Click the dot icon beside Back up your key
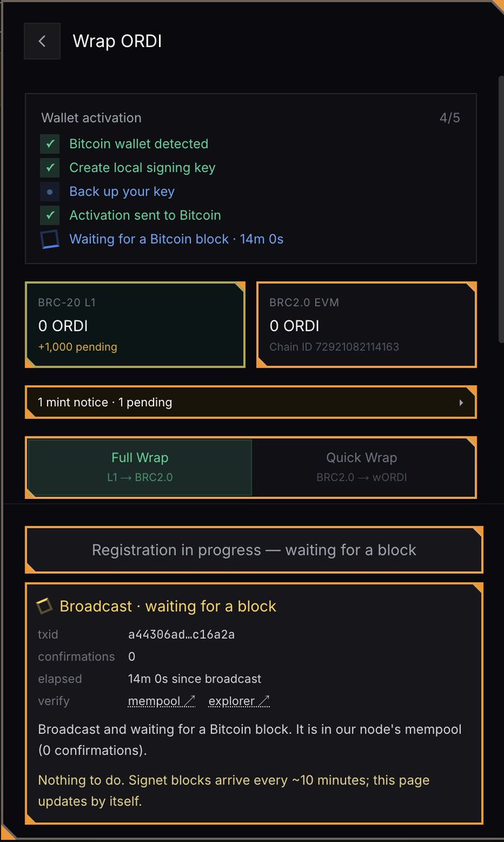The width and height of the screenshot is (504, 842). click(50, 192)
